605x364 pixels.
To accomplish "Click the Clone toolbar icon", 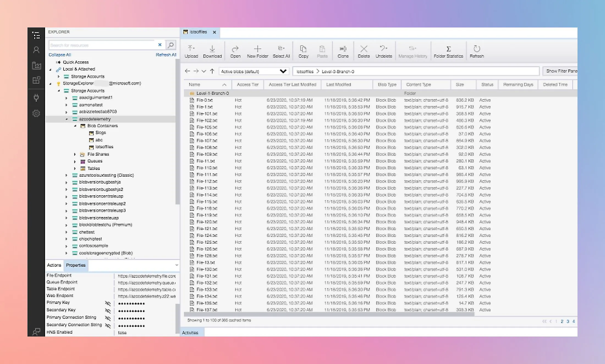I will (343, 49).
